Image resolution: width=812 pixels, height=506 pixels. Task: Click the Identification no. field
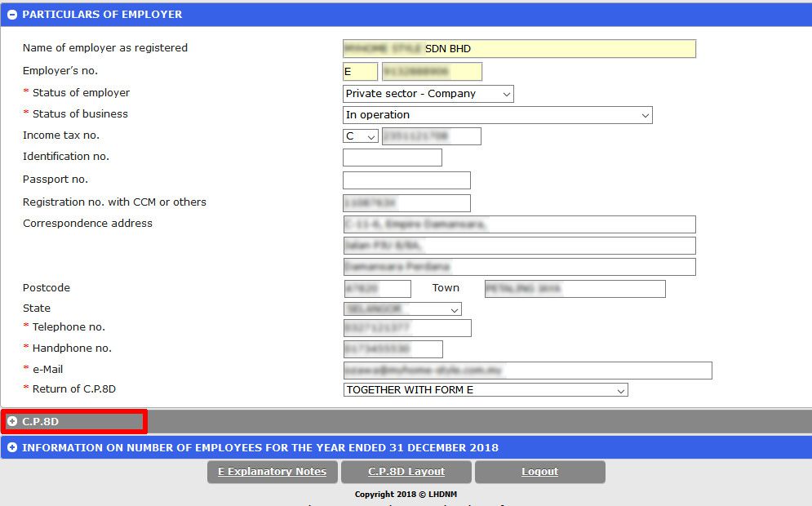[x=392, y=158]
